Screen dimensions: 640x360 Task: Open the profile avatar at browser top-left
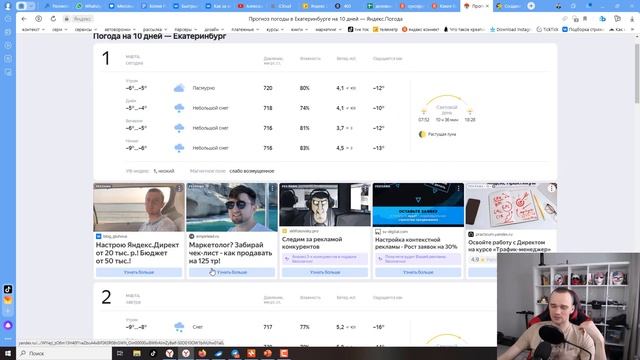pos(7,6)
